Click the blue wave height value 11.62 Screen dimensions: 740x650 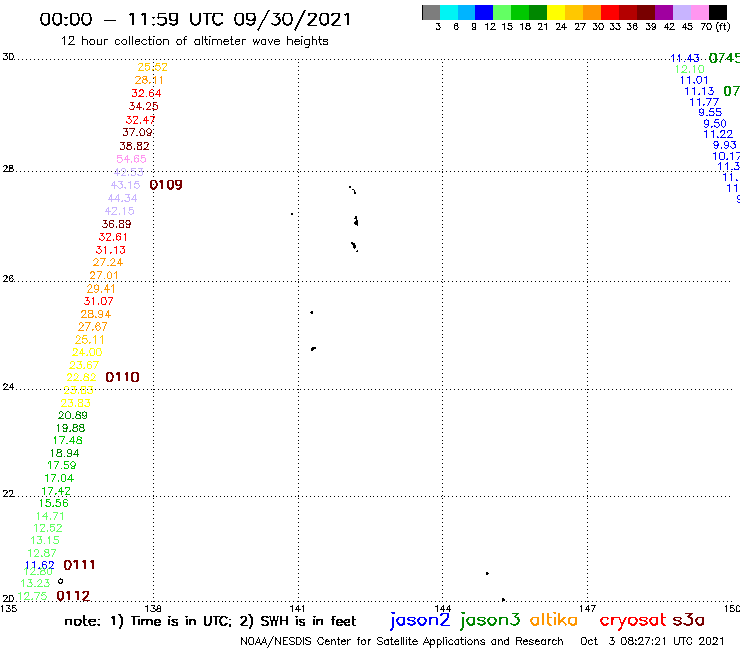click(x=40, y=565)
